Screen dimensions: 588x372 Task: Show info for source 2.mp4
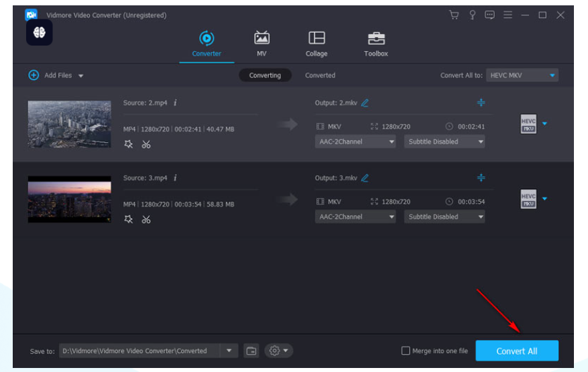click(175, 103)
